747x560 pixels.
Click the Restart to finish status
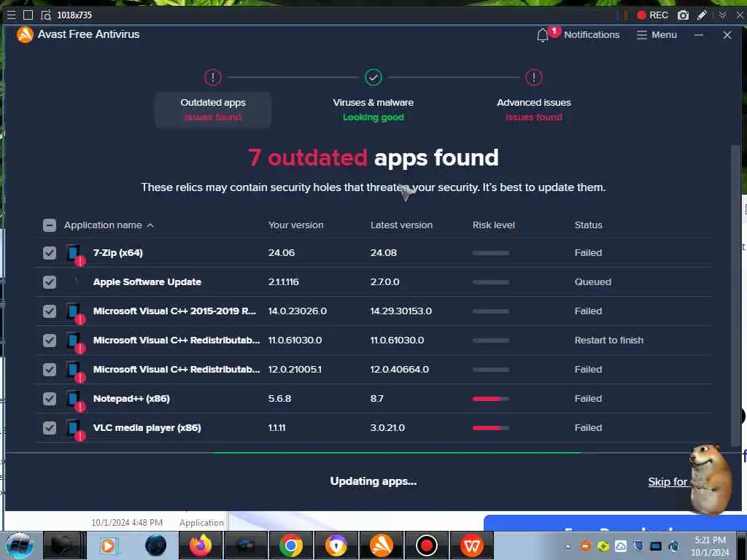[x=609, y=340]
